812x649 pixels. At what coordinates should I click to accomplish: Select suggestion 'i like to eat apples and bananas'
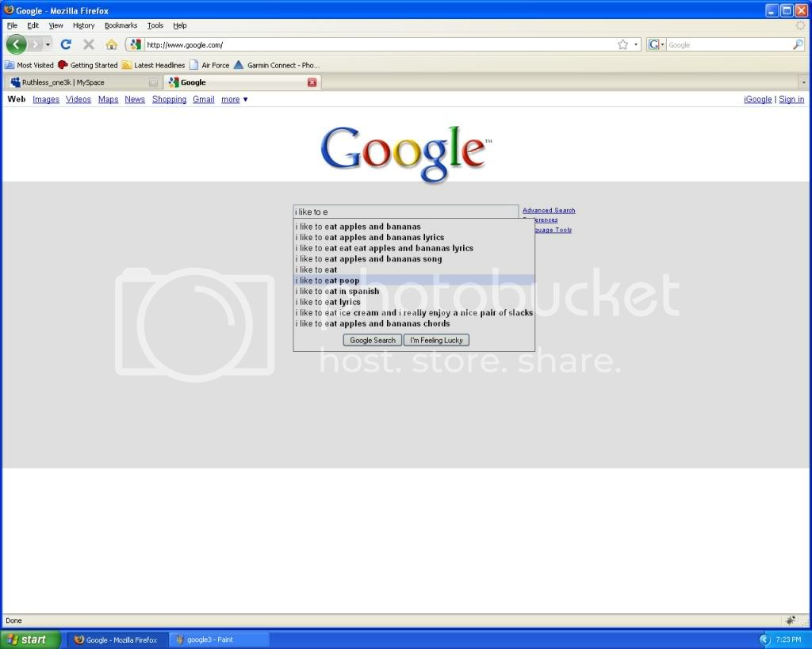tap(414, 227)
